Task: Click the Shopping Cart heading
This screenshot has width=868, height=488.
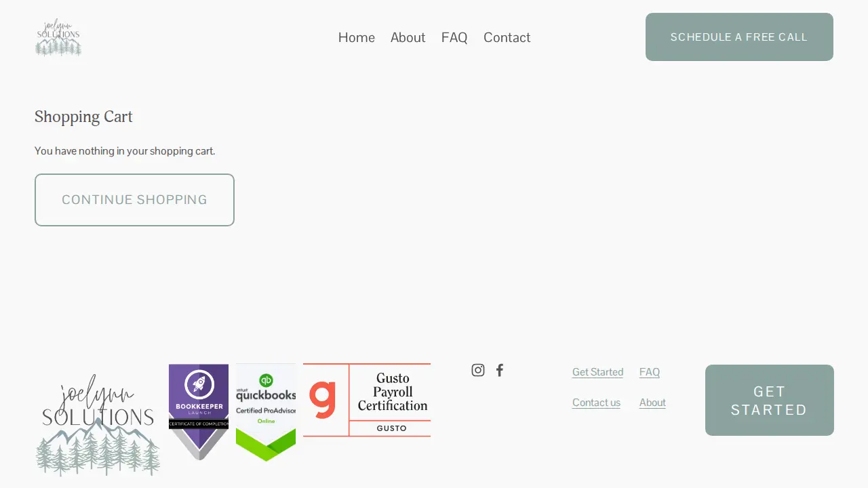Action: click(83, 117)
